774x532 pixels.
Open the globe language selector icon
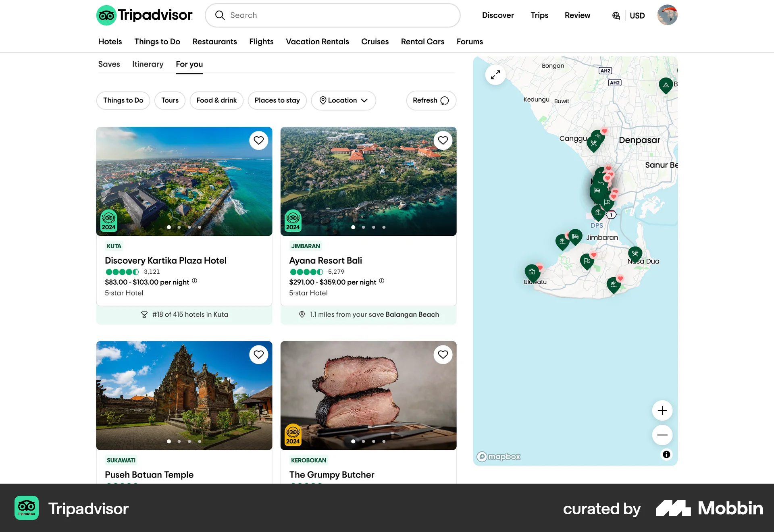[x=616, y=15]
